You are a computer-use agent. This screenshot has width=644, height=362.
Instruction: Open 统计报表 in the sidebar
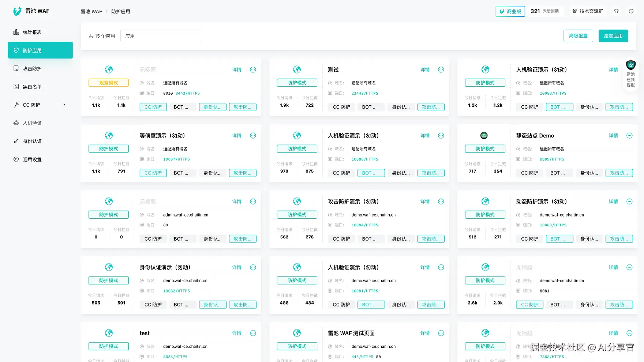tap(40, 32)
